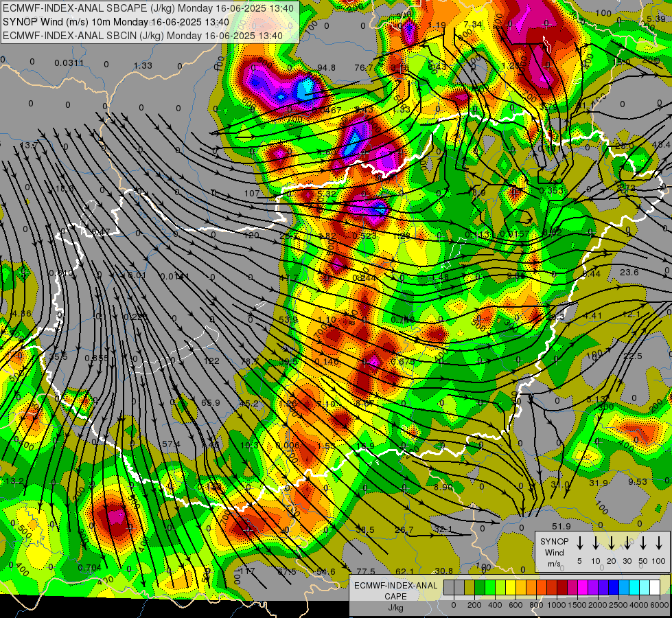Pick the pure yellow swatch in CAPE legend
This screenshot has height=618, width=672.
511,588
